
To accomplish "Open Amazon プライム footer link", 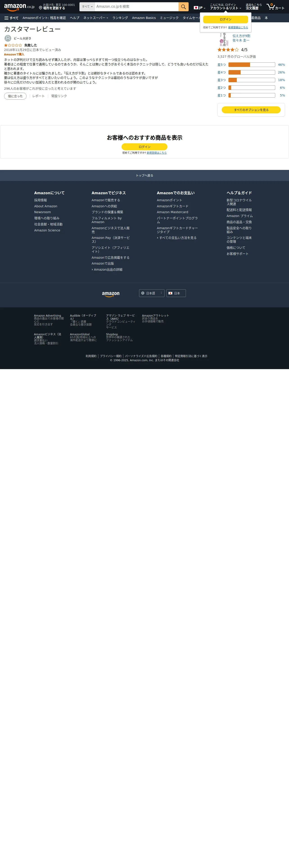I will coord(239,216).
